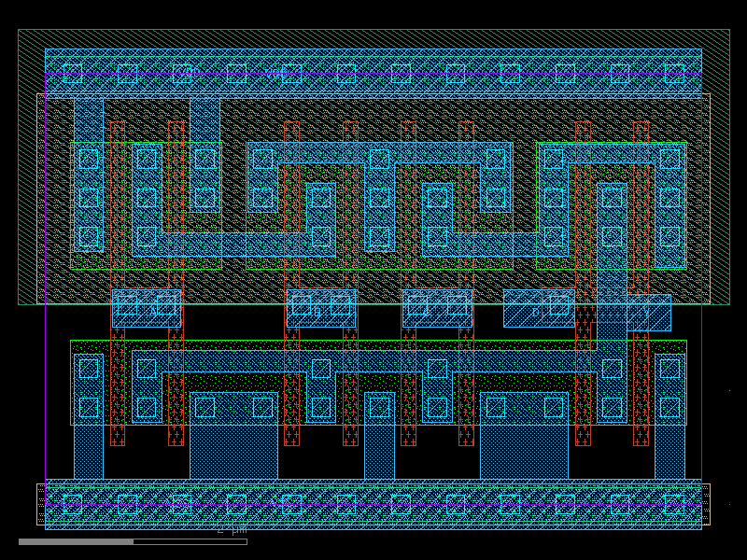Select the input pin label A

click(152, 313)
